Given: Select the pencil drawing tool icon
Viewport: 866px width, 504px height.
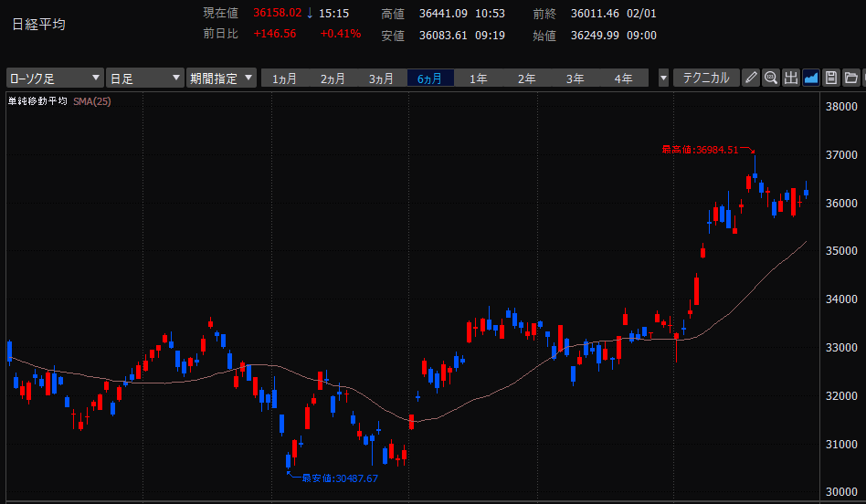Looking at the screenshot, I should tap(751, 78).
